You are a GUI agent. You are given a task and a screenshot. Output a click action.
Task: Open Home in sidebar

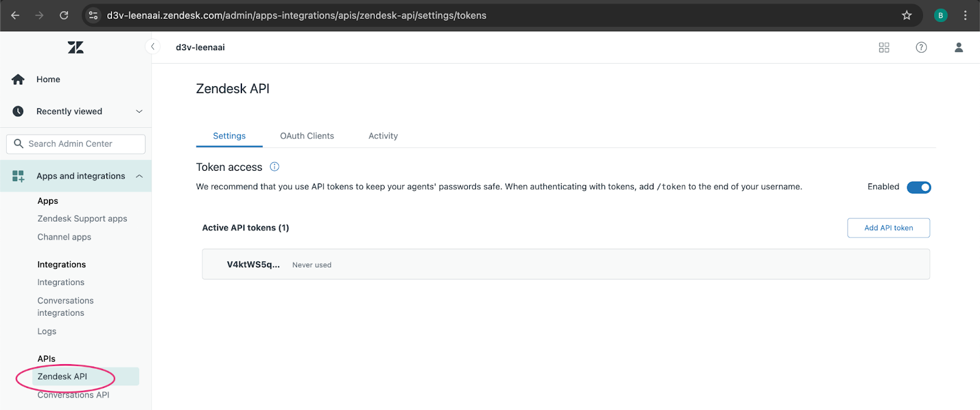(48, 80)
